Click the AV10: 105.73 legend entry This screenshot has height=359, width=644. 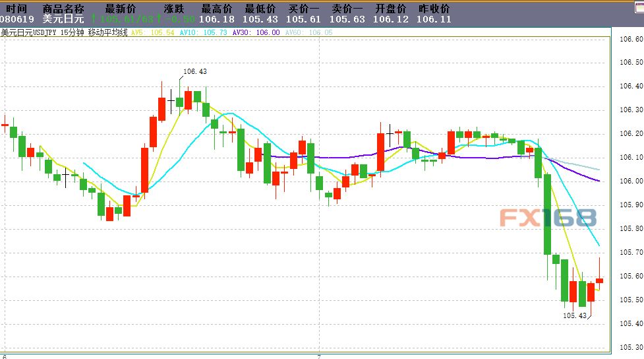203,32
